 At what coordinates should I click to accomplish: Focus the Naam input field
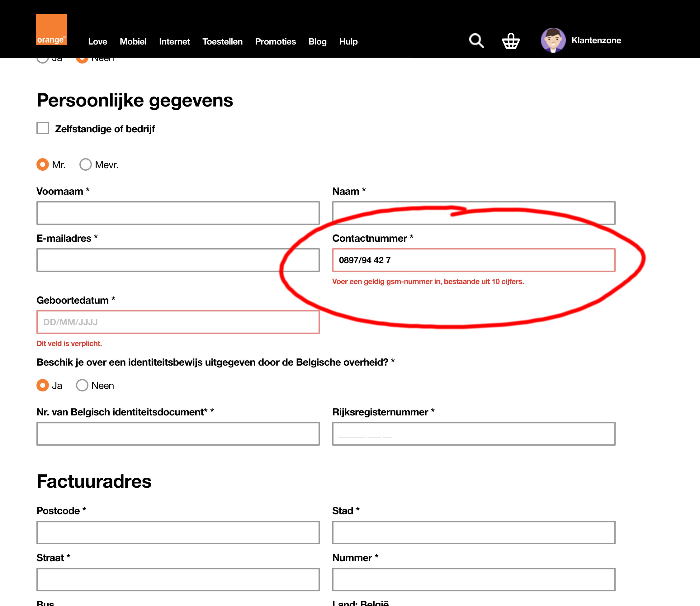coord(473,213)
